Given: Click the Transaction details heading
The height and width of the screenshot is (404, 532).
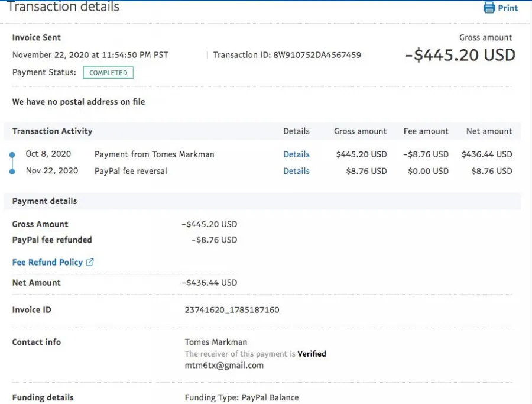Looking at the screenshot, I should (x=63, y=7).
